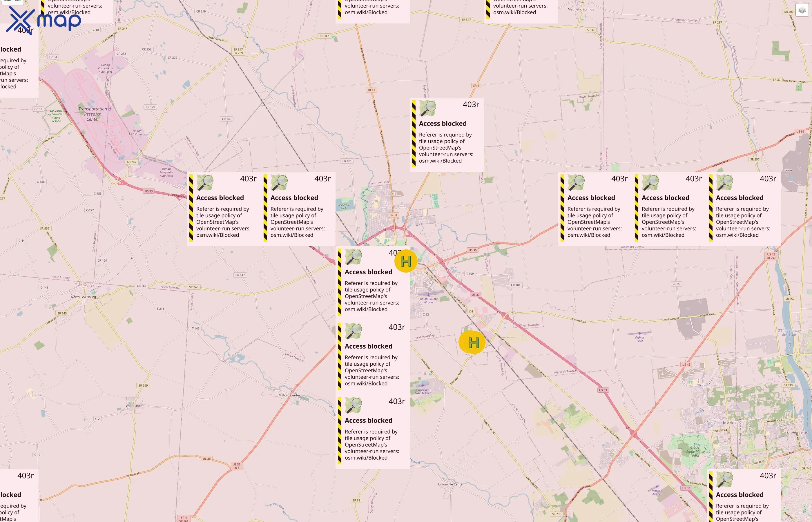The width and height of the screenshot is (812, 522).
Task: Click the T-109 road shield
Action: [x=470, y=273]
